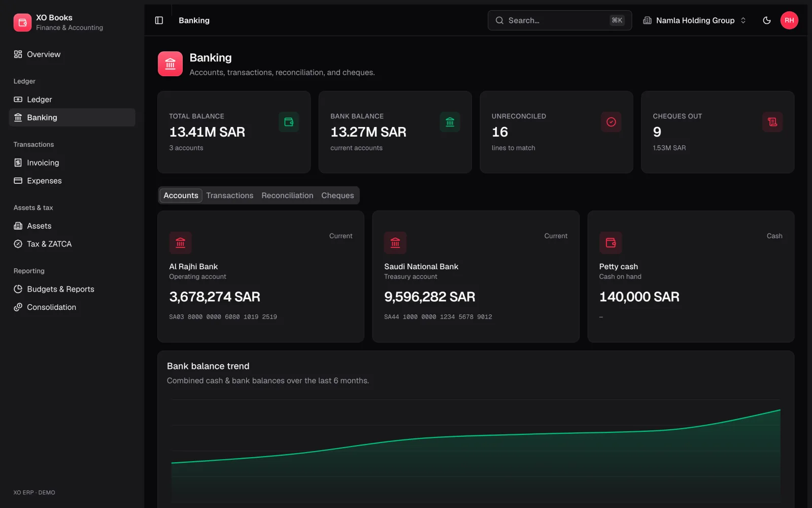Click the Banking breadcrumb in top bar

tap(194, 20)
